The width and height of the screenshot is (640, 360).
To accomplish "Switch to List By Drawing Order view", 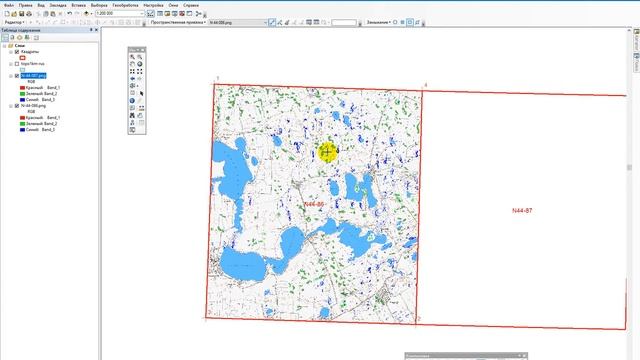I will point(5,37).
